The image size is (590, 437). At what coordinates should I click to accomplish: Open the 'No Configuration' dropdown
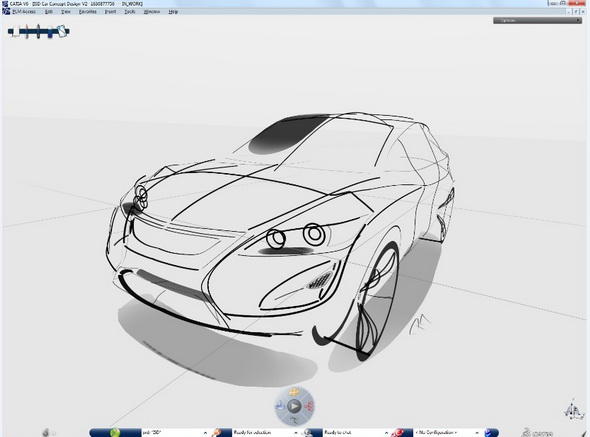click(x=477, y=433)
